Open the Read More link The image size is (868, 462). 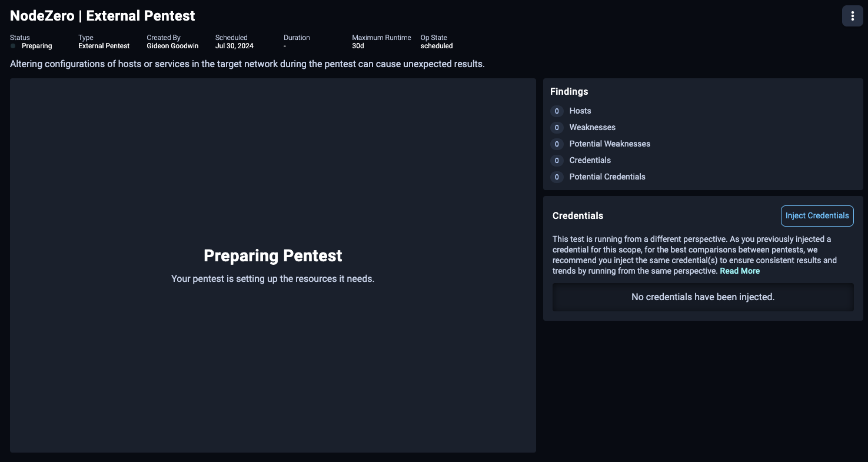[x=740, y=271]
